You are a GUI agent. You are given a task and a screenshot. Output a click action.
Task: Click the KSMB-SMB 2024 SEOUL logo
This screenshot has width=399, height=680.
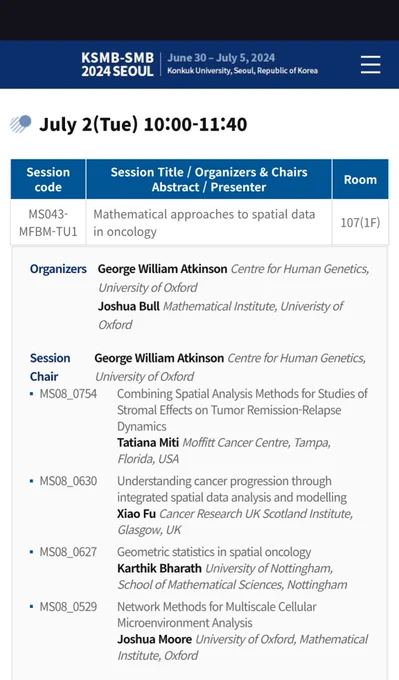(118, 65)
